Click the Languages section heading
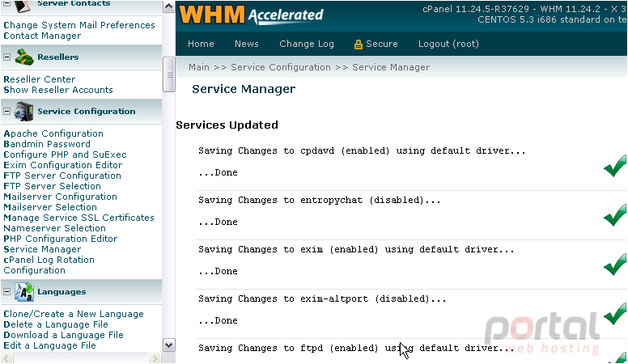Screen dimensions: 628x364 [62, 292]
